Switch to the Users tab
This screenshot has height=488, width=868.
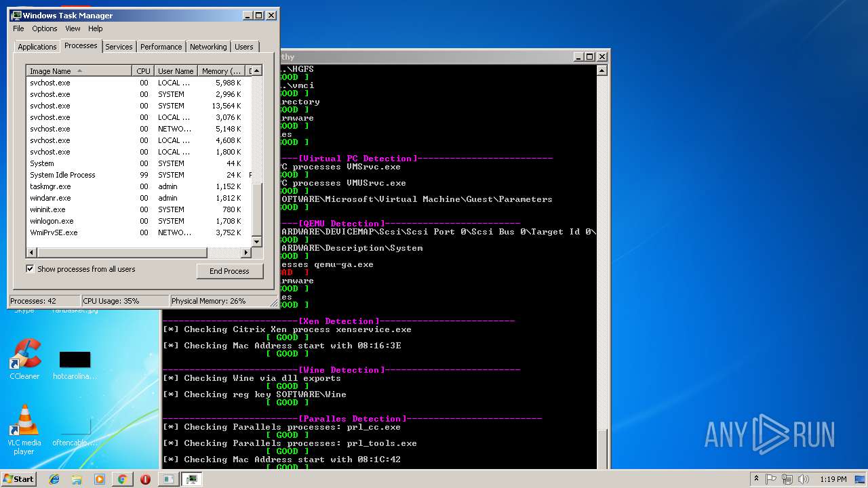(x=244, y=47)
